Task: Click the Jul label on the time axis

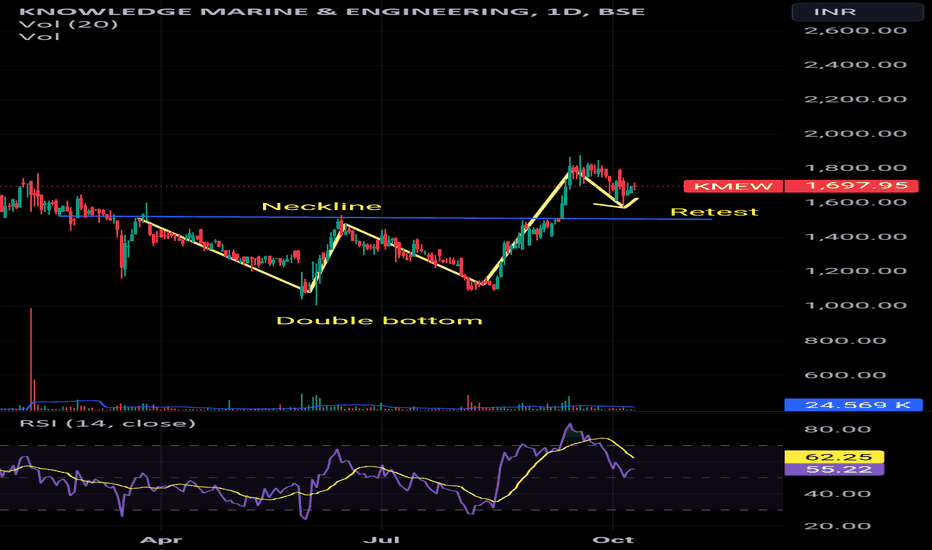Action: [381, 540]
